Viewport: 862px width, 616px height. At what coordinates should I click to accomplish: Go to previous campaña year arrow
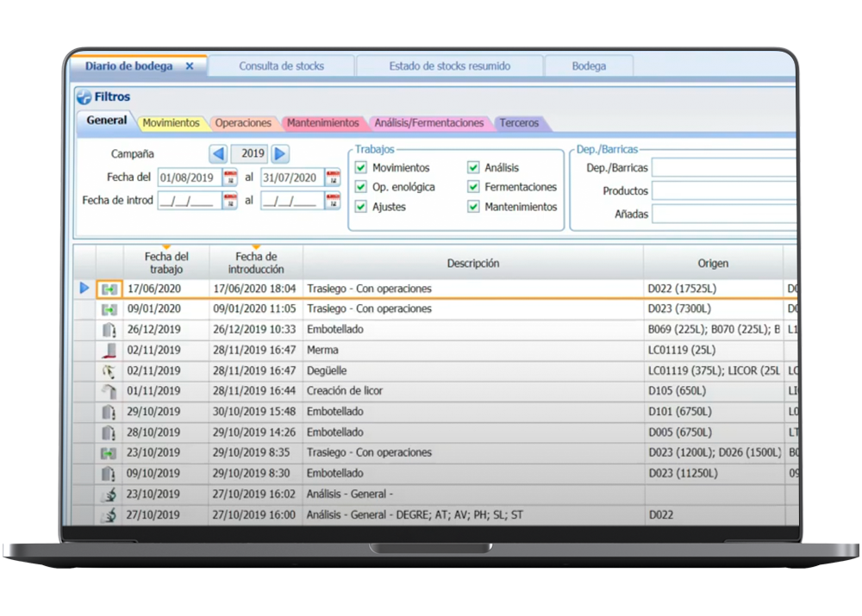point(218,153)
